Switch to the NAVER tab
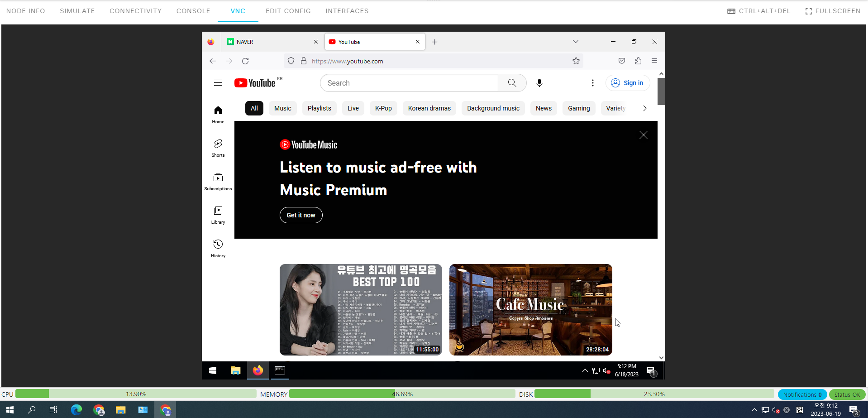Image resolution: width=868 pixels, height=418 pixels. (272, 42)
